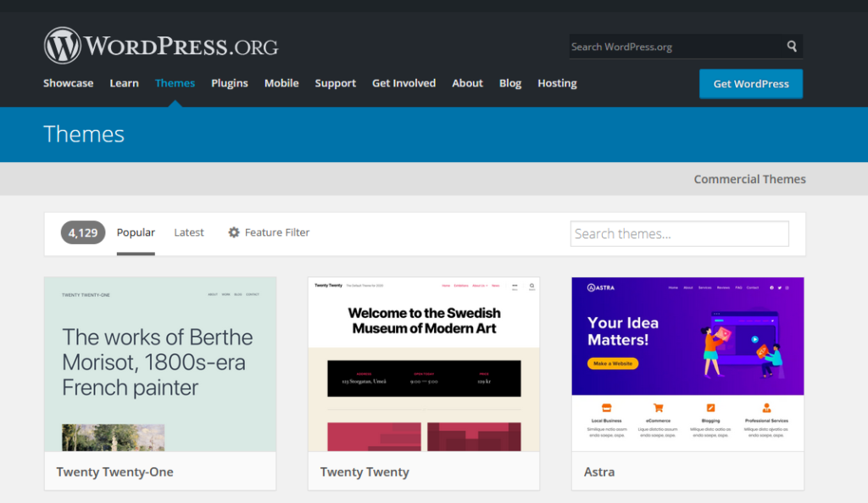The width and height of the screenshot is (868, 503).
Task: Open the Showcase menu item
Action: (68, 83)
